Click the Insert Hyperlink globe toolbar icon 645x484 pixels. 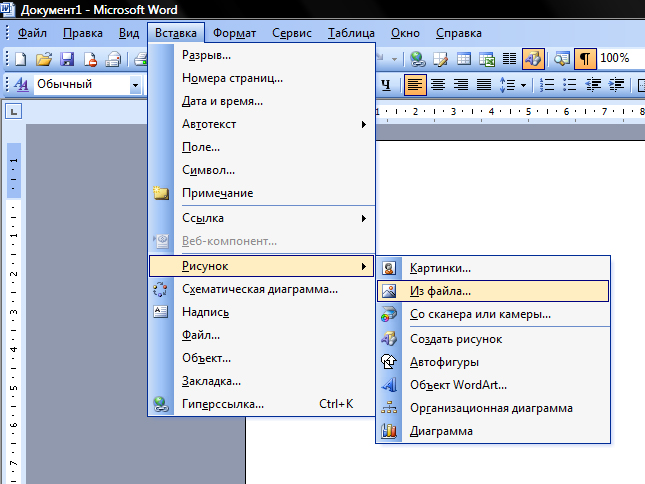418,59
